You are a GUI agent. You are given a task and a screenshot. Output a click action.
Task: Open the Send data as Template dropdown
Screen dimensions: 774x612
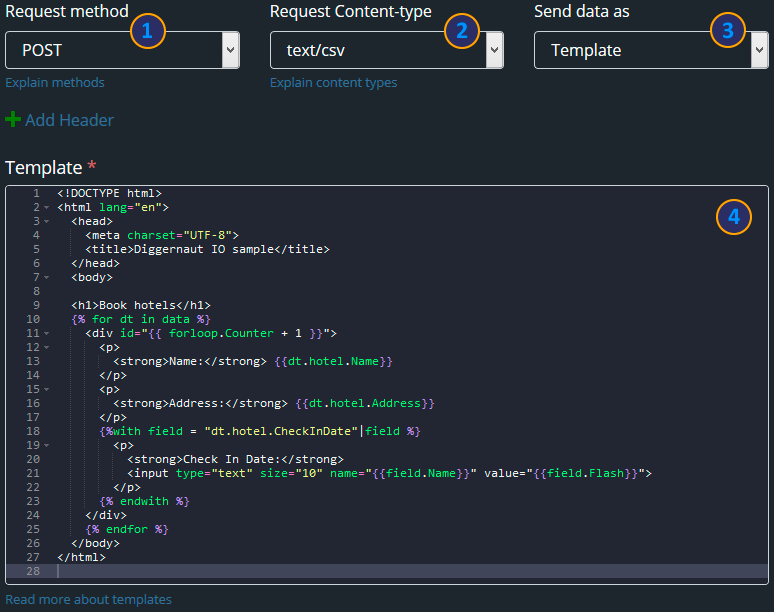(650, 50)
